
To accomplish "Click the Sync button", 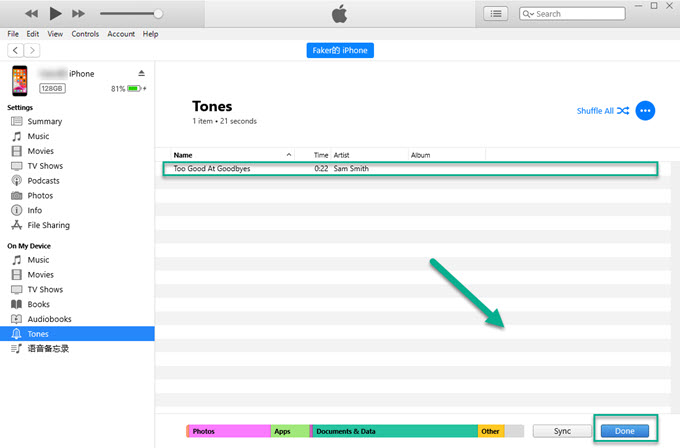I will pos(562,431).
